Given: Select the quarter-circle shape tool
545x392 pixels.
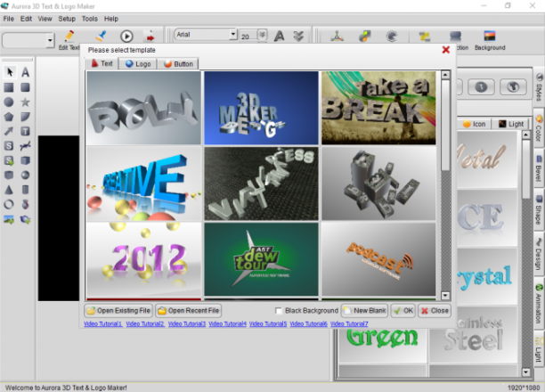Looking at the screenshot, I should [25, 117].
